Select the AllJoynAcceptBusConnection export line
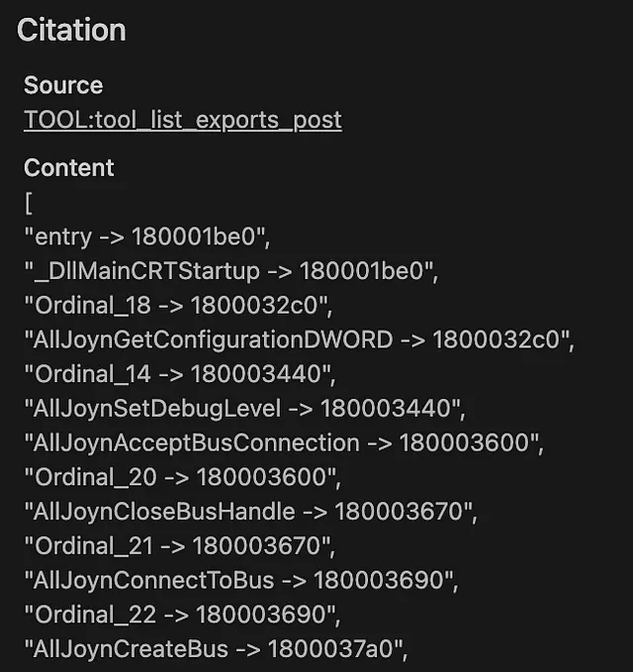The height and width of the screenshot is (672, 633). (283, 442)
